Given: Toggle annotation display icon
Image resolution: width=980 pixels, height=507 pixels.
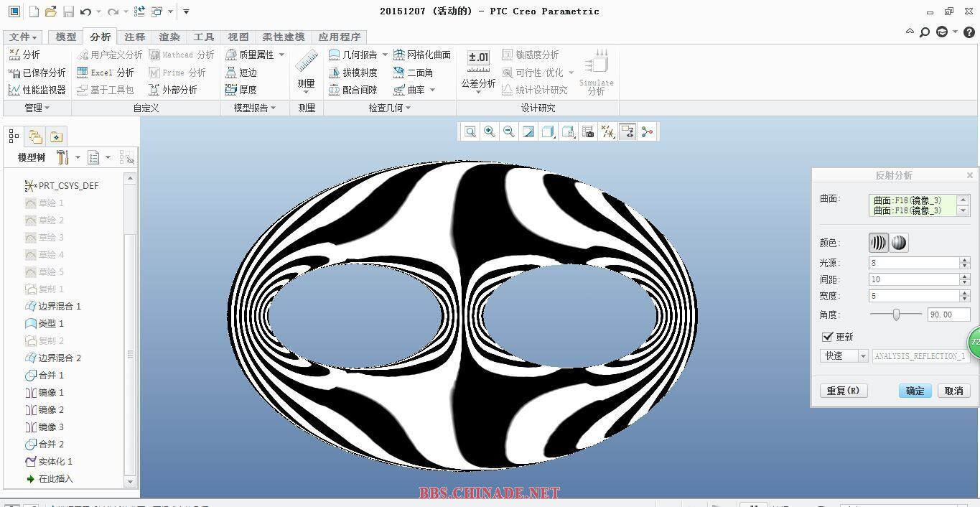Looking at the screenshot, I should coord(627,131).
